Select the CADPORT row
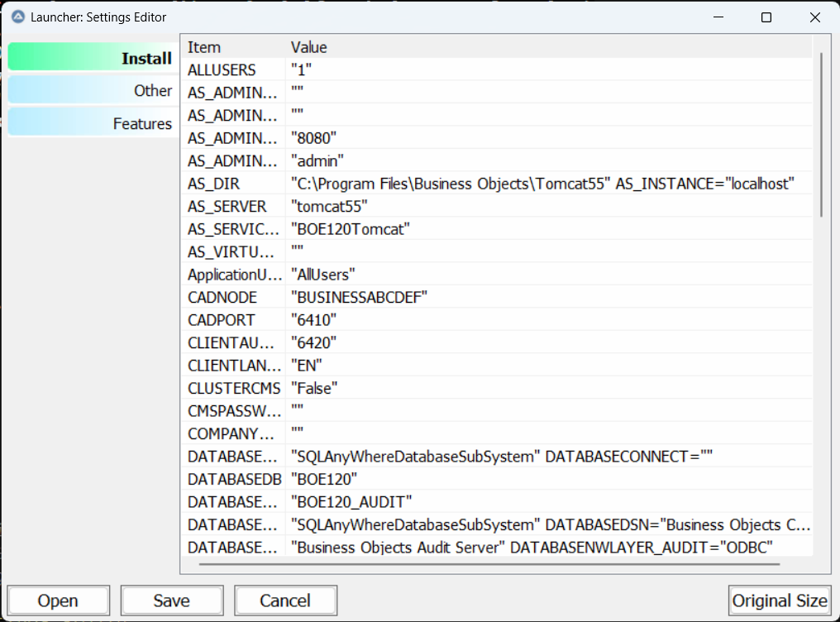The image size is (840, 622). click(x=222, y=320)
